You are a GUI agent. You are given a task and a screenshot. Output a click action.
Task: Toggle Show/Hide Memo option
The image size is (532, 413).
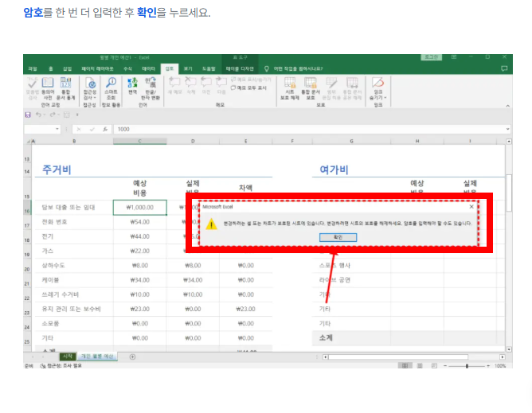[x=251, y=80]
